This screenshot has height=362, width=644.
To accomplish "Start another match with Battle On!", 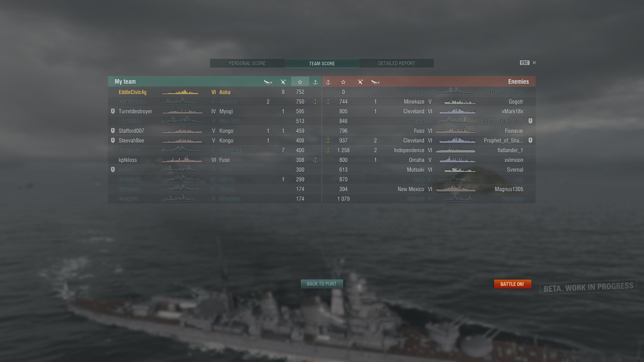I will (512, 284).
